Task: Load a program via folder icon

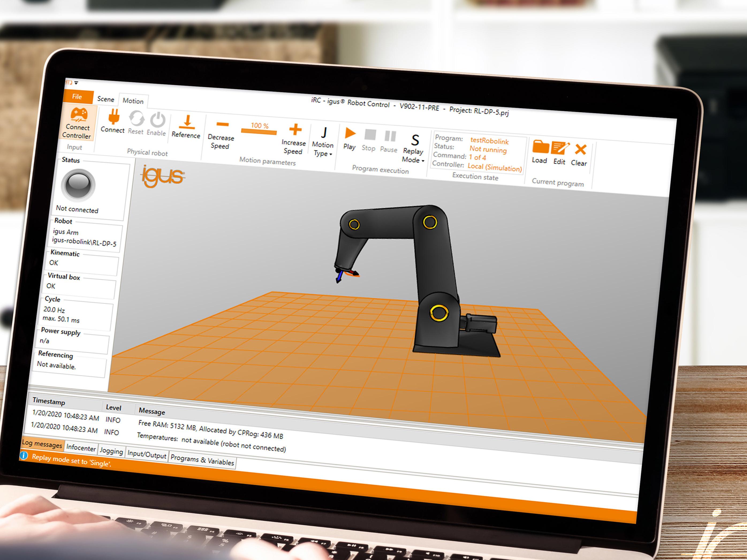Action: [x=540, y=147]
